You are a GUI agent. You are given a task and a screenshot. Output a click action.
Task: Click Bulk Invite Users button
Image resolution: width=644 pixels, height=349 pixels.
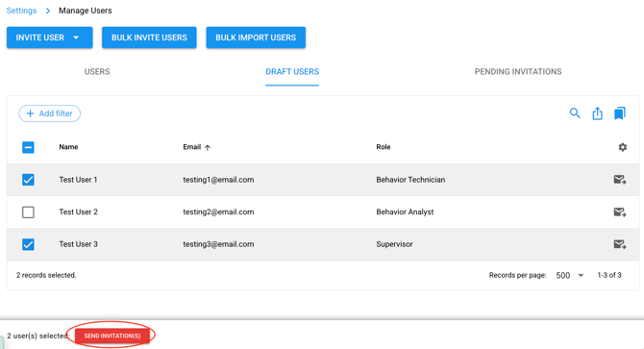(x=149, y=37)
